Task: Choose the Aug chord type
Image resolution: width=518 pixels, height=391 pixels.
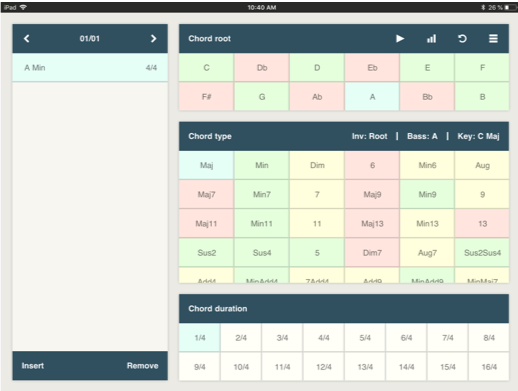Action: point(482,165)
